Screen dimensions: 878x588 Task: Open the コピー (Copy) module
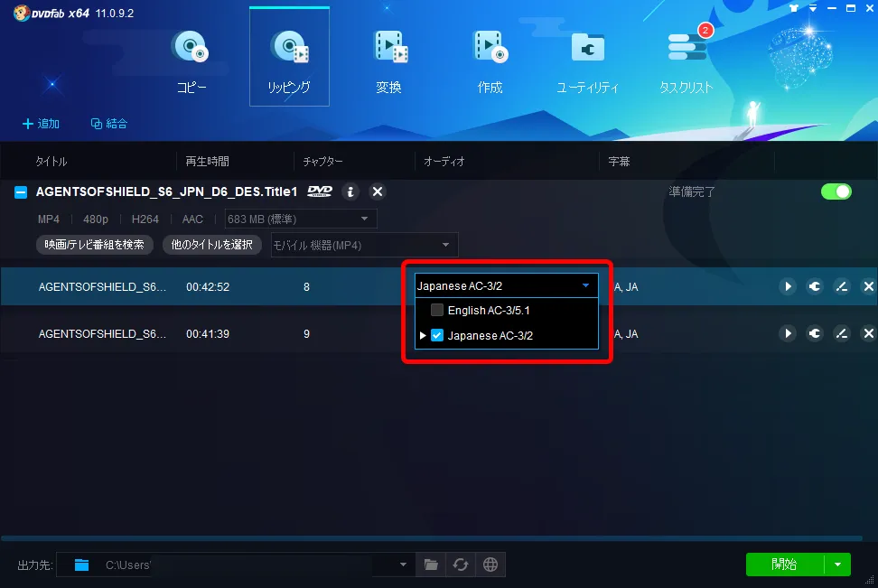coord(191,61)
